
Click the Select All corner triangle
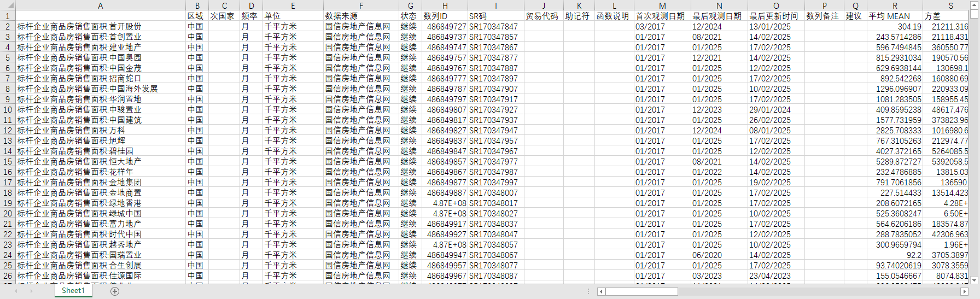tap(10, 6)
